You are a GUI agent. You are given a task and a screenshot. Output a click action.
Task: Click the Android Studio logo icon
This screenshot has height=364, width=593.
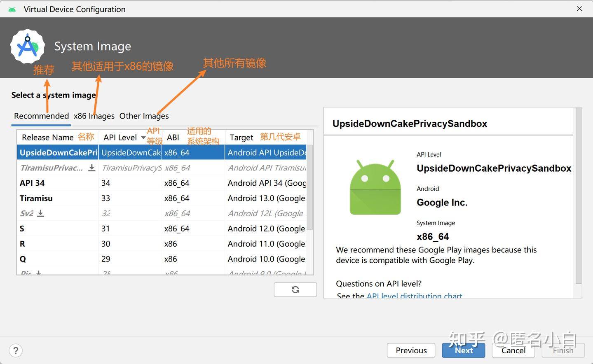[x=28, y=46]
